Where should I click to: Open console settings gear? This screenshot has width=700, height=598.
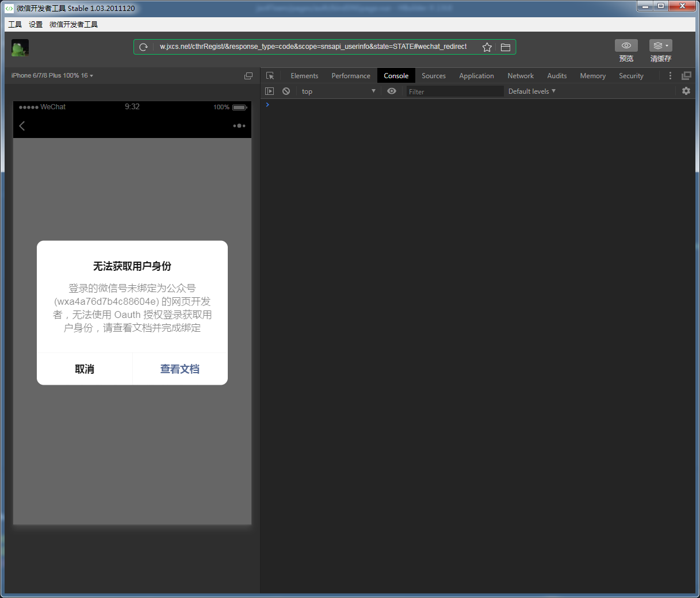[x=686, y=91]
